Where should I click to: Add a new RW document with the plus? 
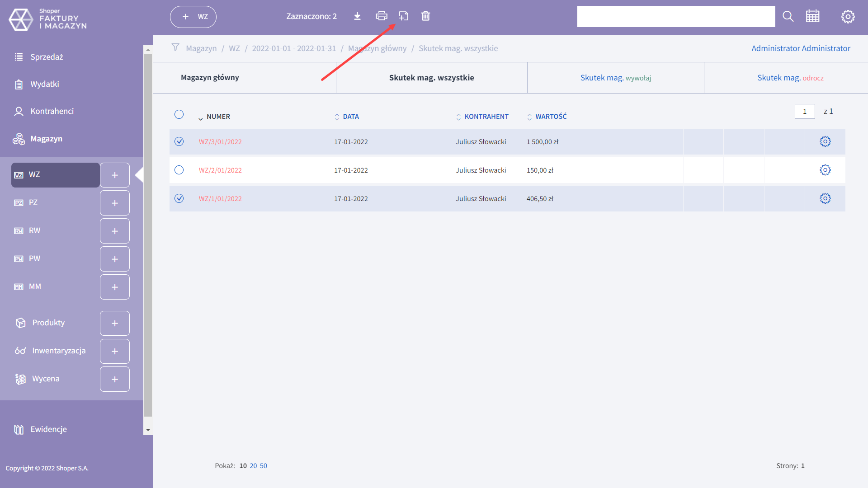115,231
